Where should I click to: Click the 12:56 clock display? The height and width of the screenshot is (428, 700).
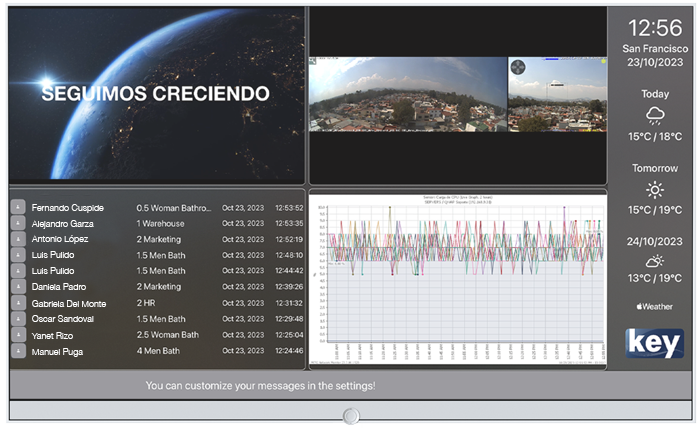coord(654,27)
